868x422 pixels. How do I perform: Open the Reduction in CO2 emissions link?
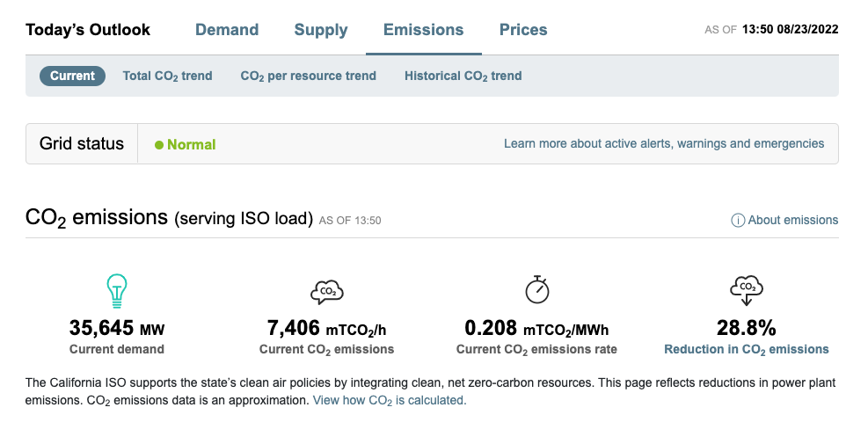click(746, 349)
